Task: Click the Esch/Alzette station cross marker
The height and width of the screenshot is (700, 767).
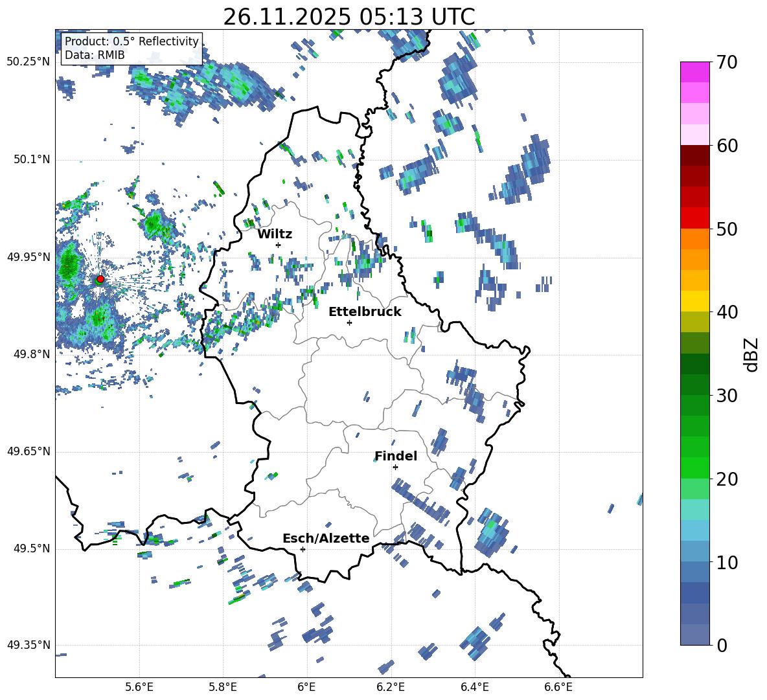Action: (x=303, y=549)
